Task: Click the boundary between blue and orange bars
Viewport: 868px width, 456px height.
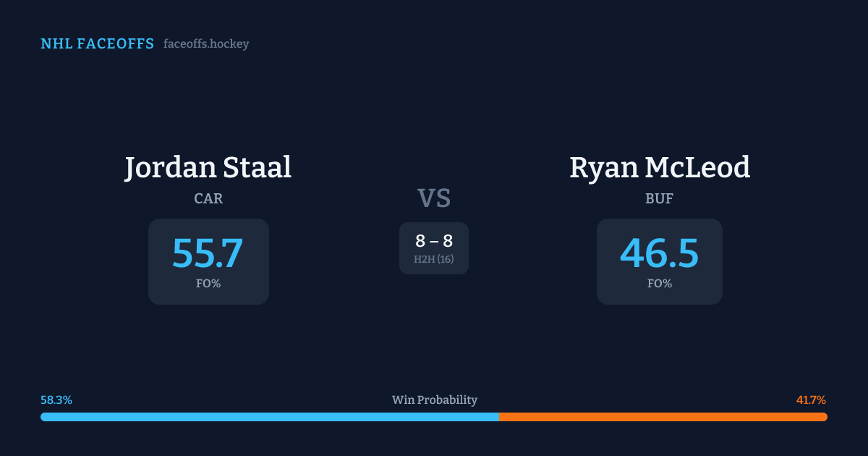Action: [499, 417]
